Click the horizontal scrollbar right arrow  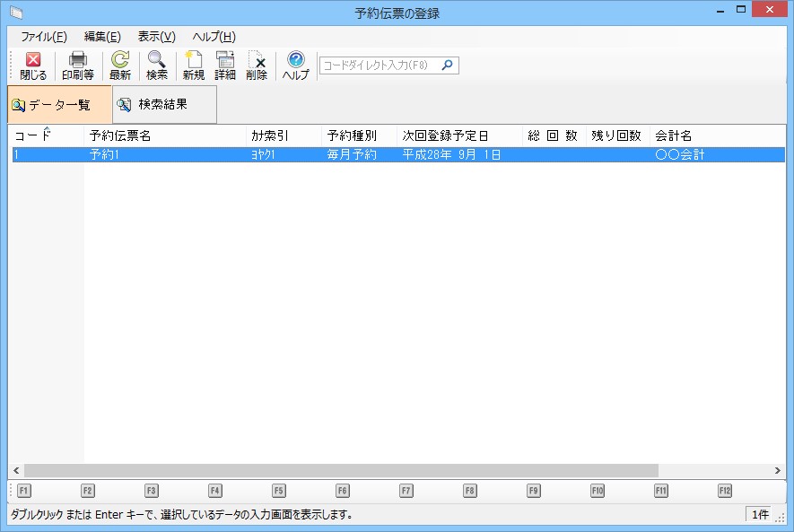[778, 471]
